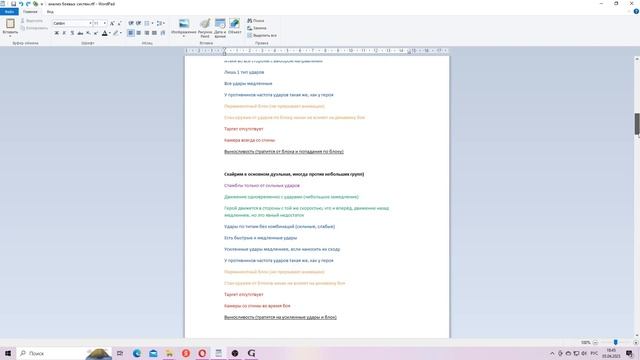The height and width of the screenshot is (360, 640).
Task: Open Opera browser from the taskbar
Action: (x=202, y=353)
